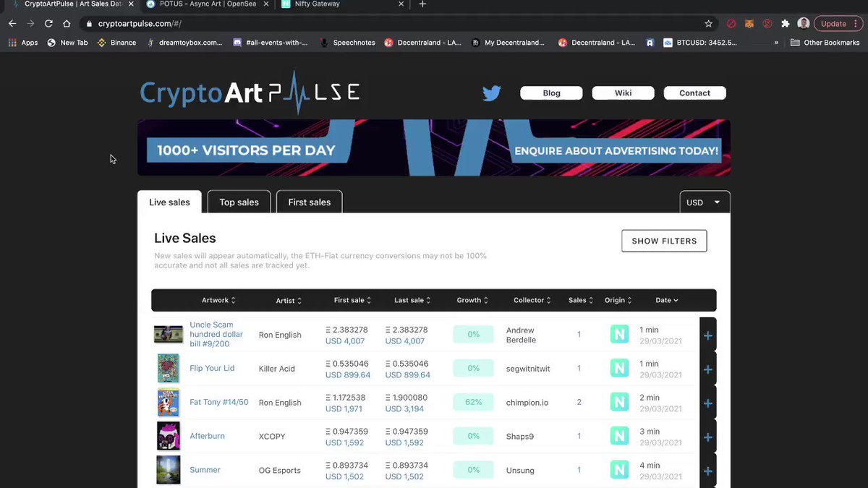Click Nifty Gateway origin icon for Uncle Scam
Screen dimensions: 868x488
pyautogui.click(x=619, y=335)
